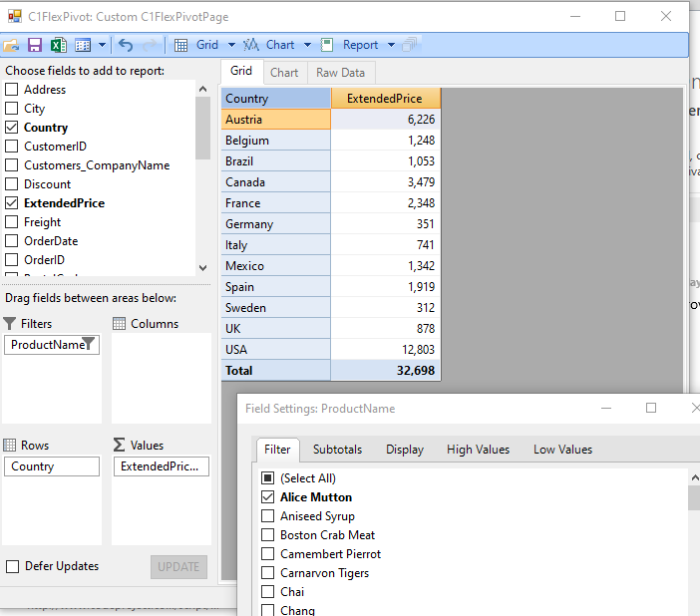
Task: Click the Redo arrow icon
Action: [150, 45]
